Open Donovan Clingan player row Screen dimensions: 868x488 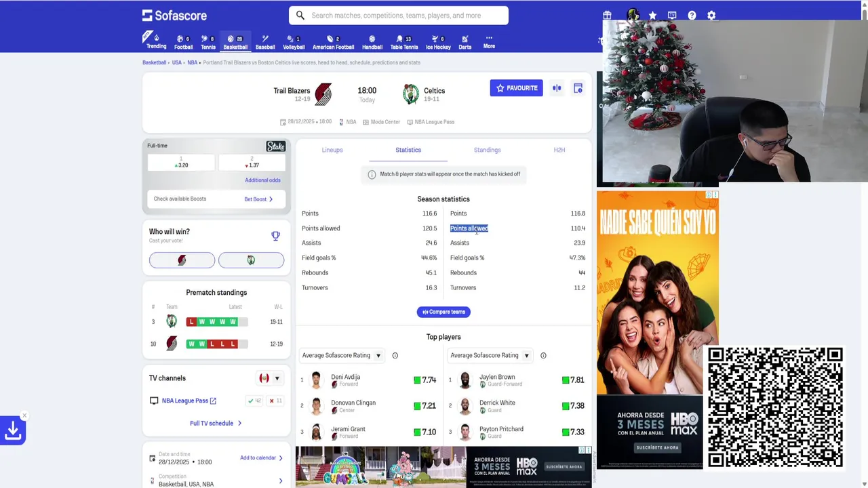[x=369, y=406]
